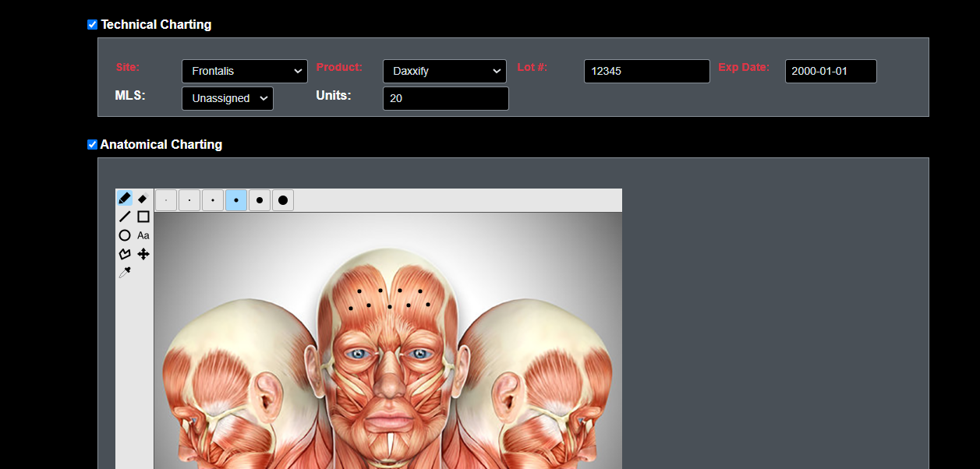Select the straight line tool
This screenshot has width=980, height=469.
point(125,217)
